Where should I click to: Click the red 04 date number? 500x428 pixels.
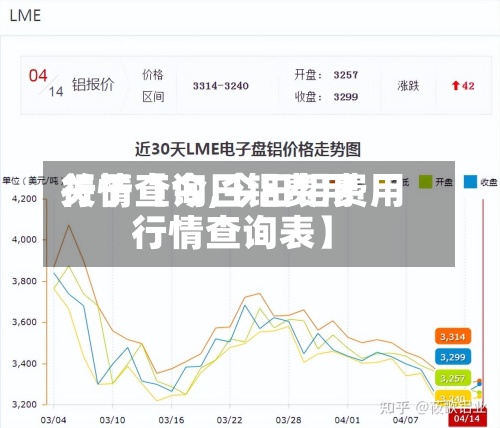tap(38, 76)
